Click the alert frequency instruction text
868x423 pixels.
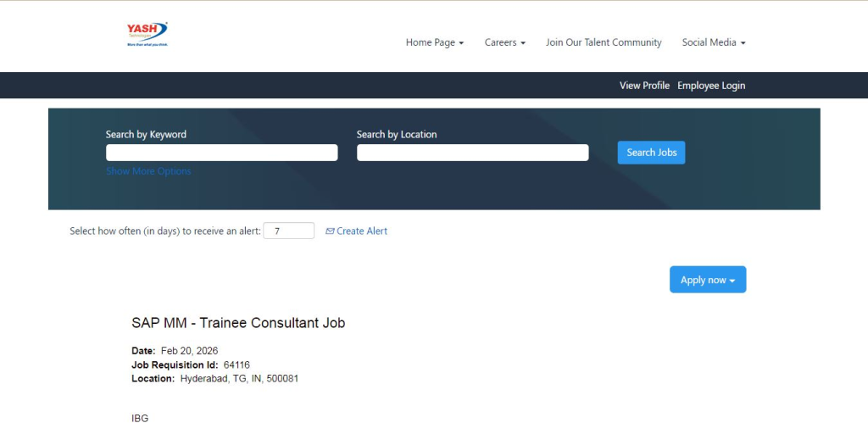point(165,231)
